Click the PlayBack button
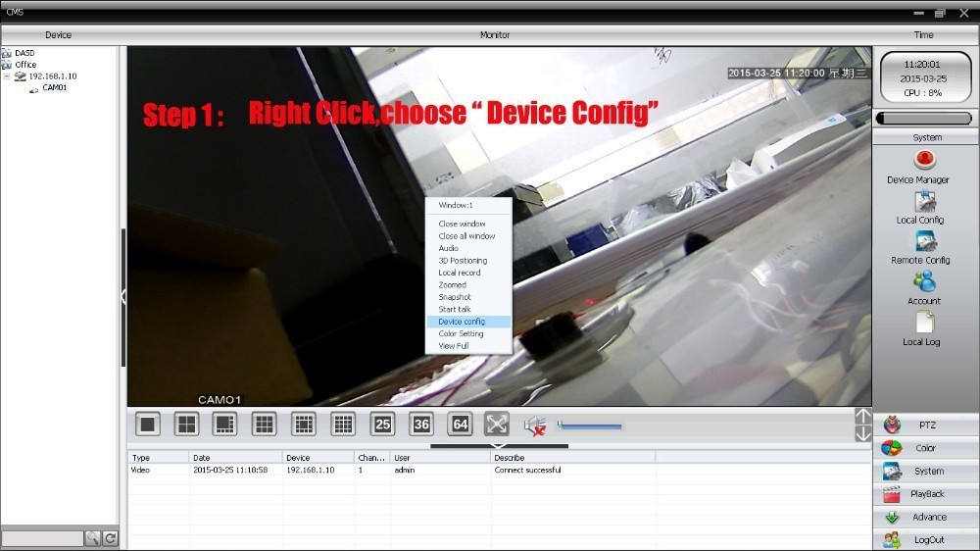This screenshot has height=551, width=980. (x=926, y=494)
